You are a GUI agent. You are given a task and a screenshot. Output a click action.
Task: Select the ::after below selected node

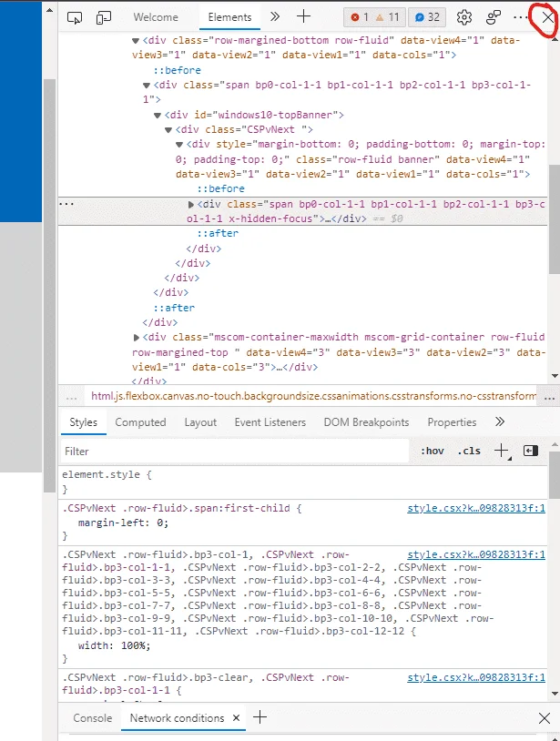[x=218, y=233]
